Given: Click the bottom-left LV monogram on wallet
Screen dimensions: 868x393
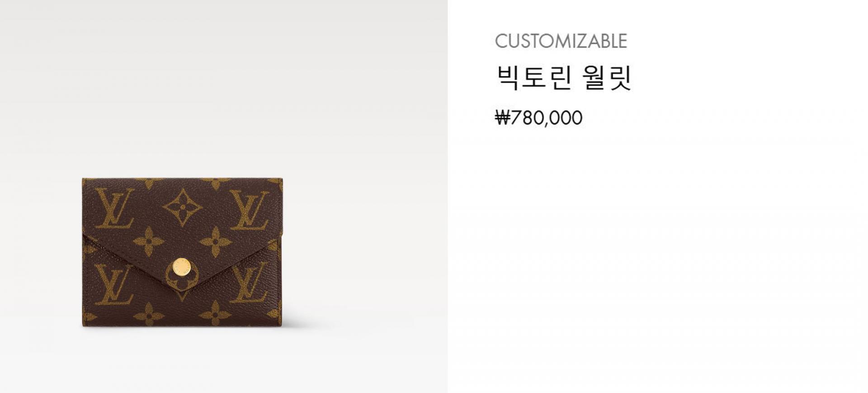Looking at the screenshot, I should [114, 284].
